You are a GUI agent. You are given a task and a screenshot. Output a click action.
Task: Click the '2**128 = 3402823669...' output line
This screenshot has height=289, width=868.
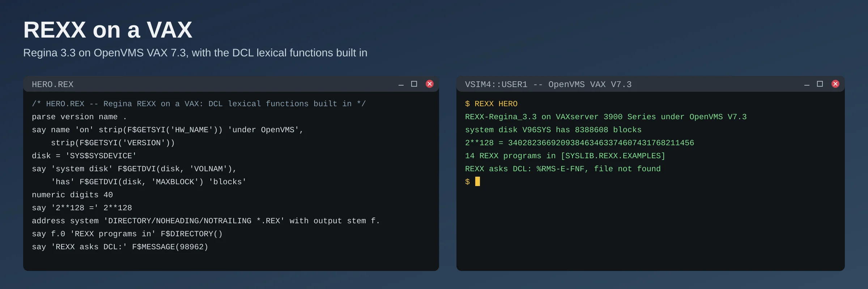[x=579, y=143]
